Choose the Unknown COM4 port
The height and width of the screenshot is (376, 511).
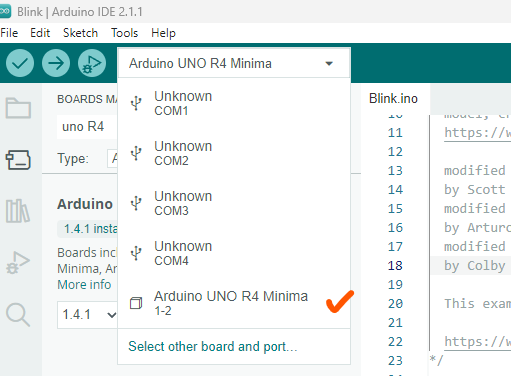[234, 253]
